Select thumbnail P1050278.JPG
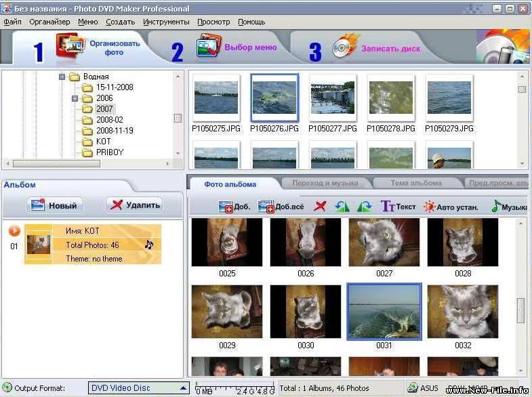 coord(391,98)
